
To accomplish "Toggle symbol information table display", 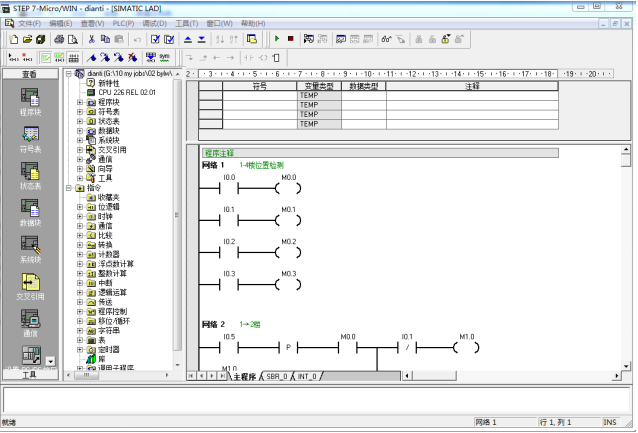I will click(x=73, y=58).
